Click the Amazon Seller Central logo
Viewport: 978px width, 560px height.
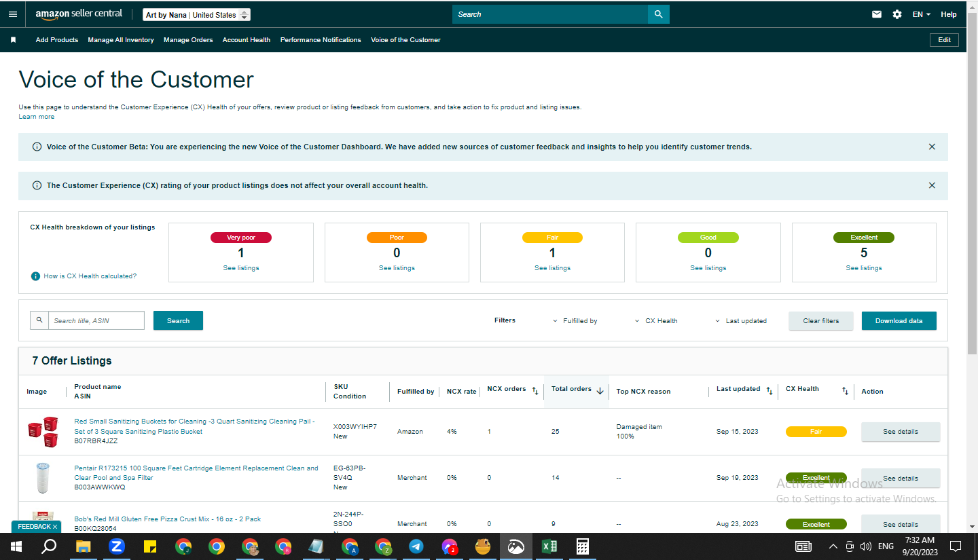79,14
